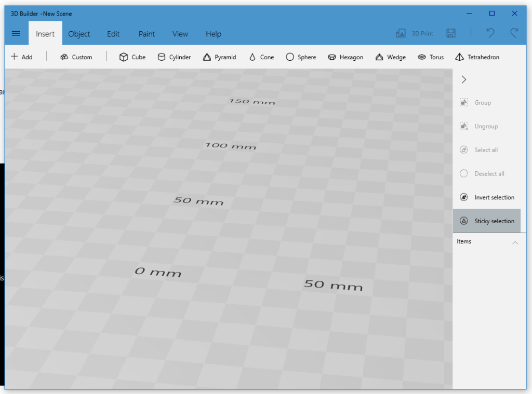
Task: Open the View menu
Action: (x=180, y=34)
